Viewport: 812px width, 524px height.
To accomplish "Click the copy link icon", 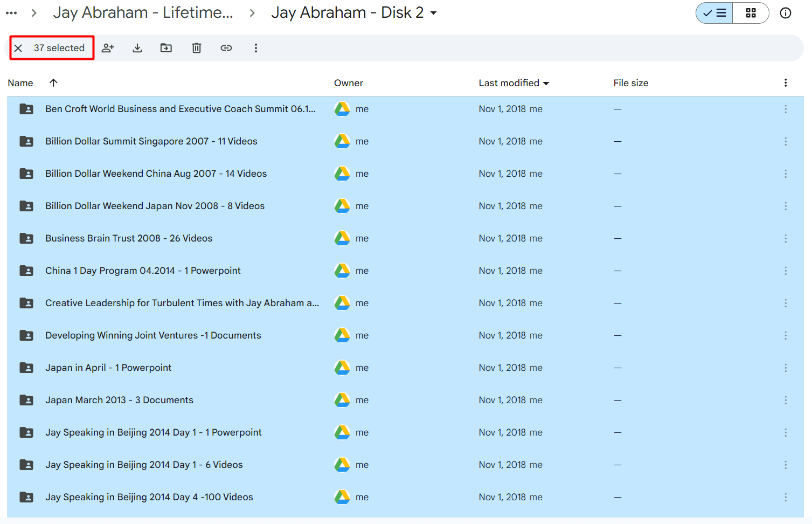I will 226,48.
